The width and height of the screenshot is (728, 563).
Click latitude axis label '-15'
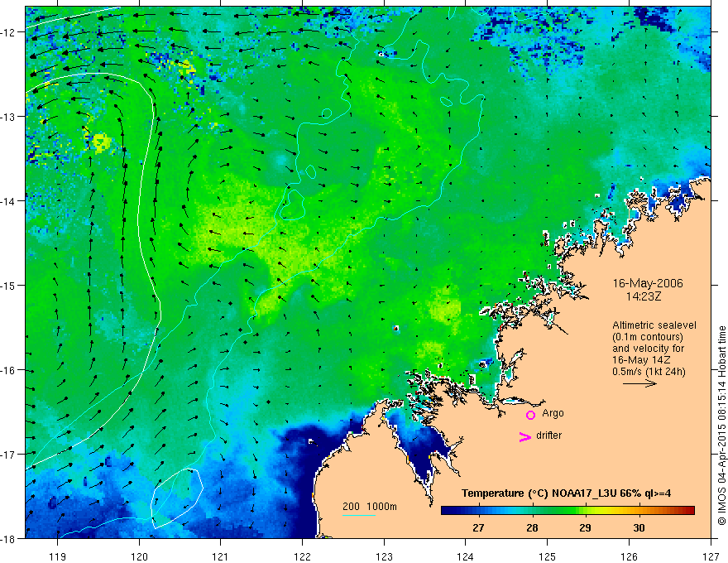[8, 285]
